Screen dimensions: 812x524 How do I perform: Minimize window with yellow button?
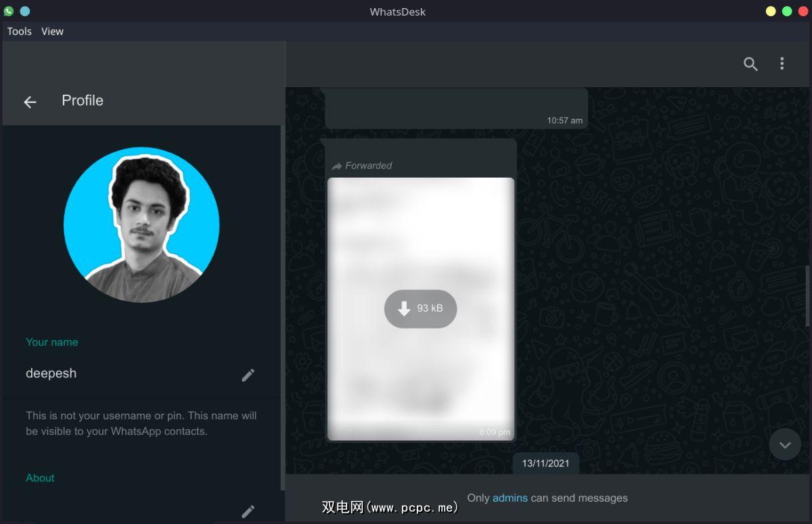pyautogui.click(x=771, y=11)
